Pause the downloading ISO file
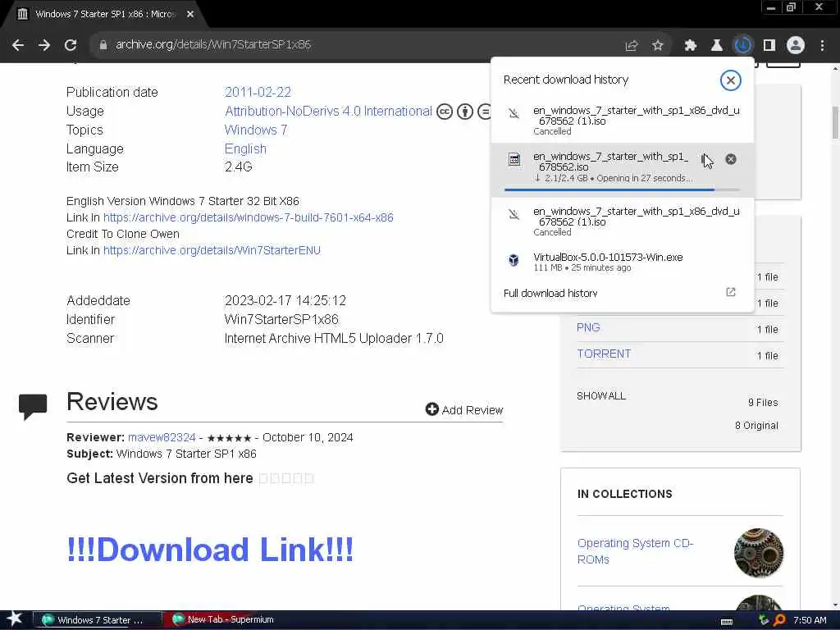Screen dimensions: 840x630 pyautogui.click(x=705, y=159)
